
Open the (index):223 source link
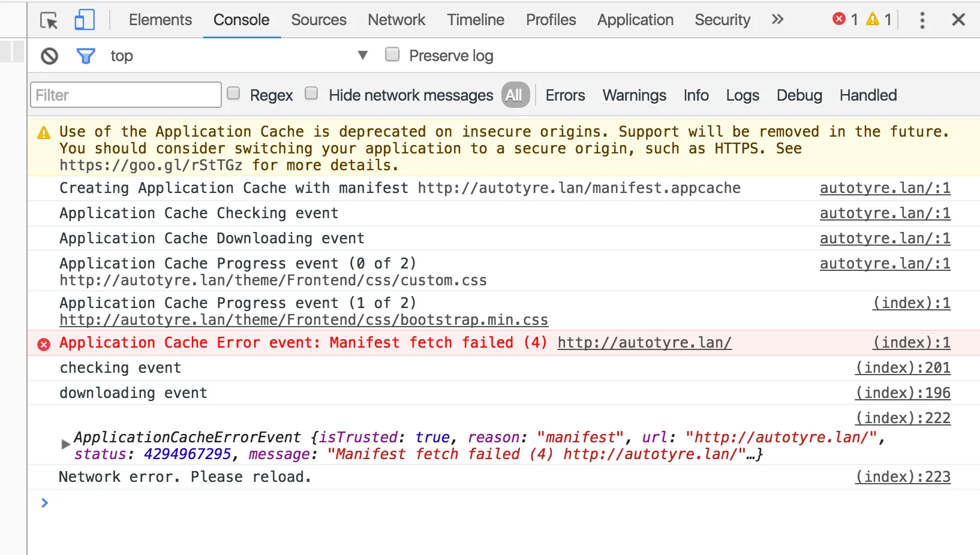[x=903, y=477]
